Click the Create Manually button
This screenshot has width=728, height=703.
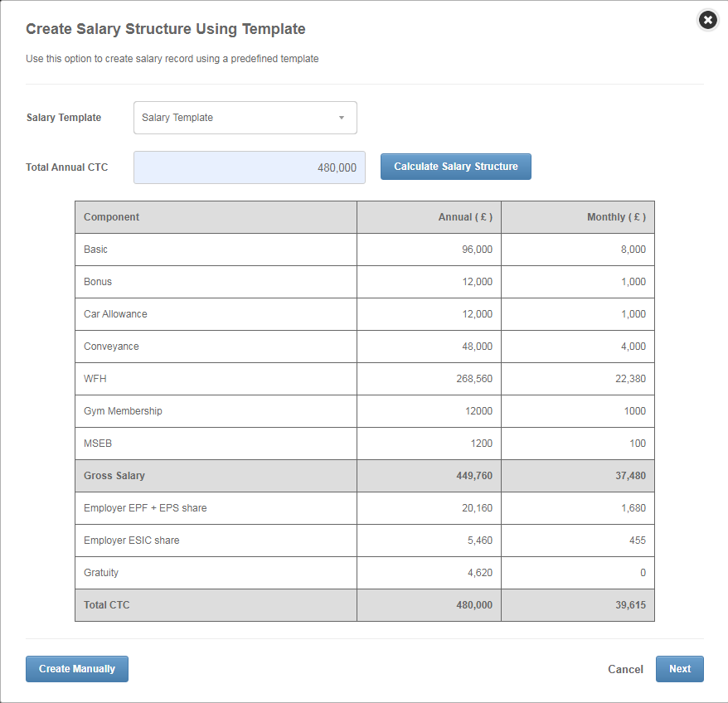(77, 669)
